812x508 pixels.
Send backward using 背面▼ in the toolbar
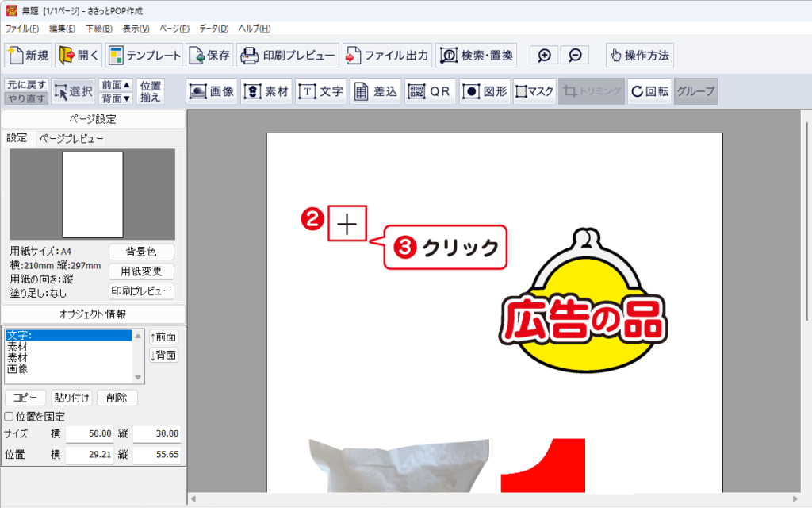tap(115, 98)
